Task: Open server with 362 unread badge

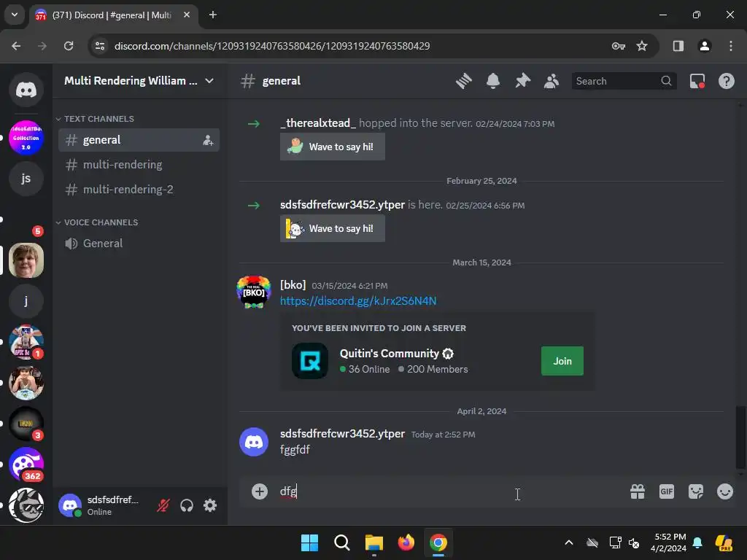Action: [26, 464]
